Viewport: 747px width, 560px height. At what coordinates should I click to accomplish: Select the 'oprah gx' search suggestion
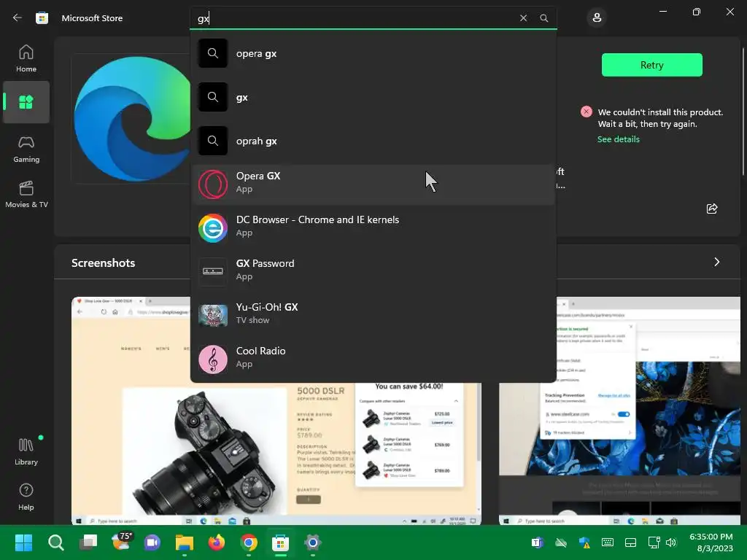pyautogui.click(x=373, y=141)
